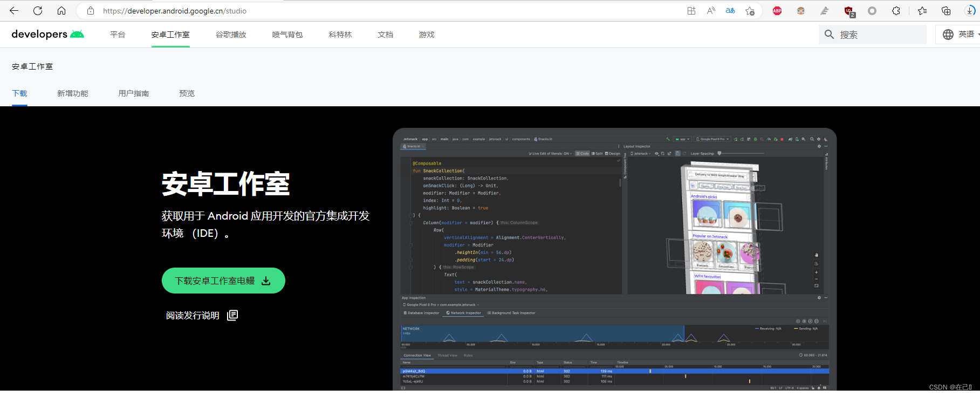This screenshot has height=396, width=980.
Task: Open the Collections panel
Action: (946, 11)
